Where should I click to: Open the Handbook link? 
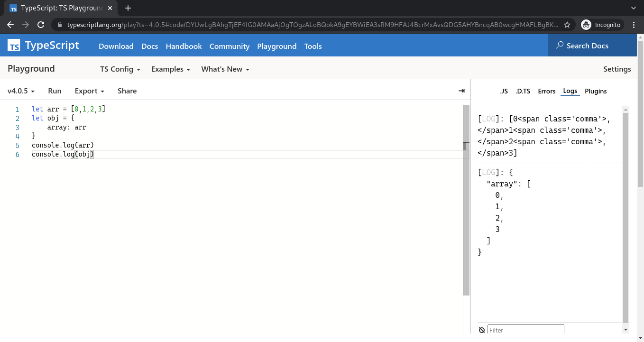point(184,46)
